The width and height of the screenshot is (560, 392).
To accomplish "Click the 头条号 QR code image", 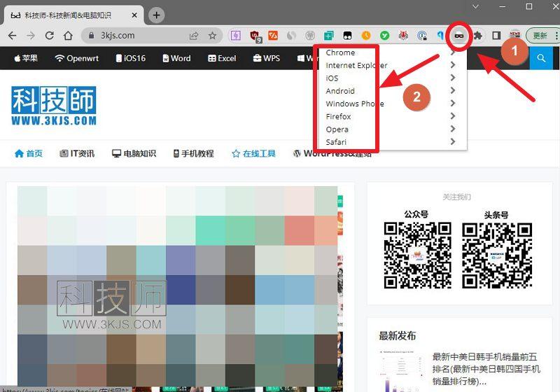I will (497, 255).
